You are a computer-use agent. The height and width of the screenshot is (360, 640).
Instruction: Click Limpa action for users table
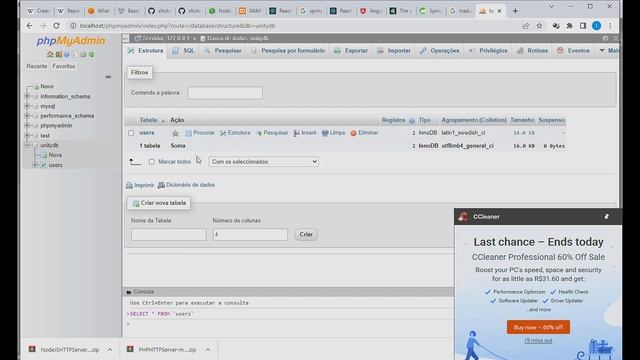333,133
